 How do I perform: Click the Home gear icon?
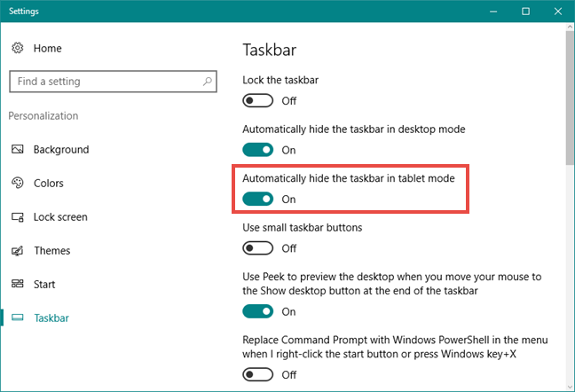17,48
